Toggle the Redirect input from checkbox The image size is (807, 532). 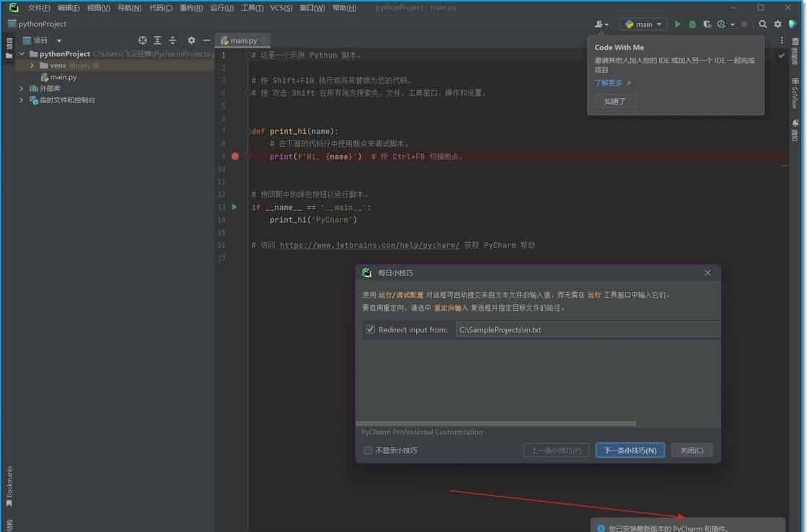coord(370,329)
